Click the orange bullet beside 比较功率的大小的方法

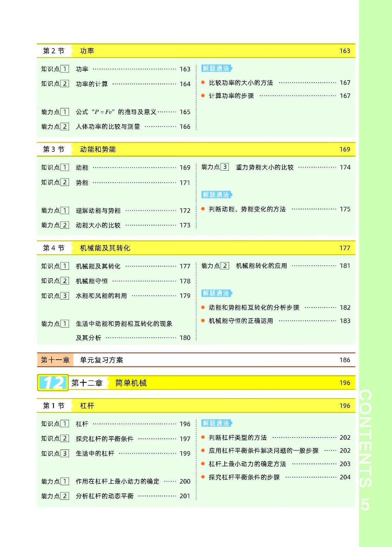point(203,82)
